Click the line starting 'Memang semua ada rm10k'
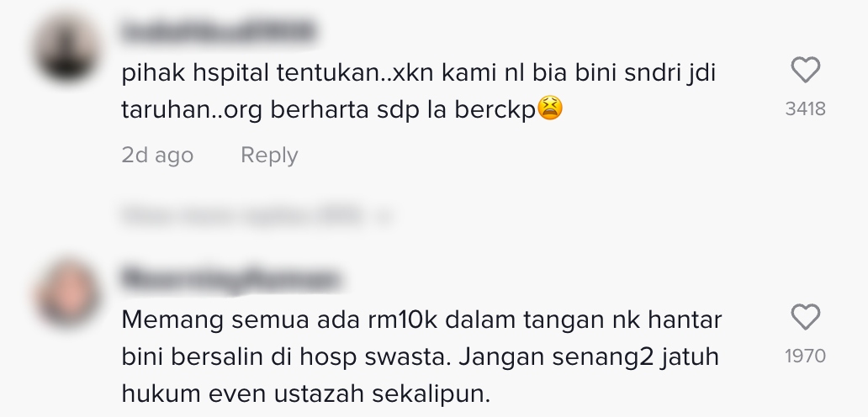The image size is (868, 417). tap(421, 319)
